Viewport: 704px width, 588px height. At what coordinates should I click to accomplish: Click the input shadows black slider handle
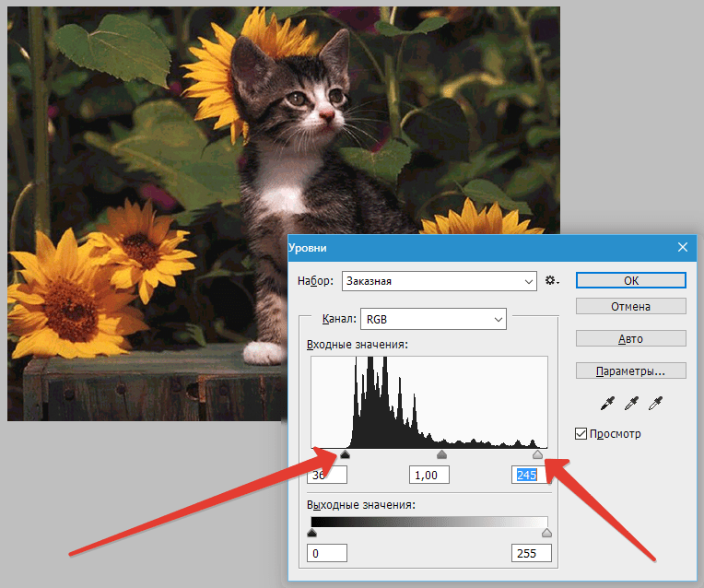345,454
